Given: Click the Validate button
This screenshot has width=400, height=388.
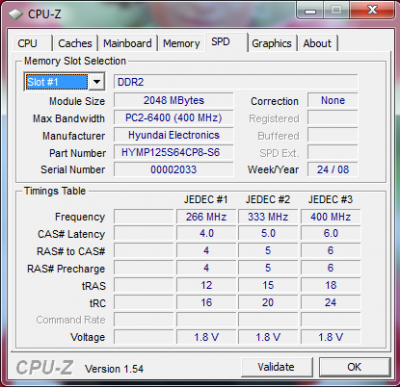Looking at the screenshot, I should [276, 367].
